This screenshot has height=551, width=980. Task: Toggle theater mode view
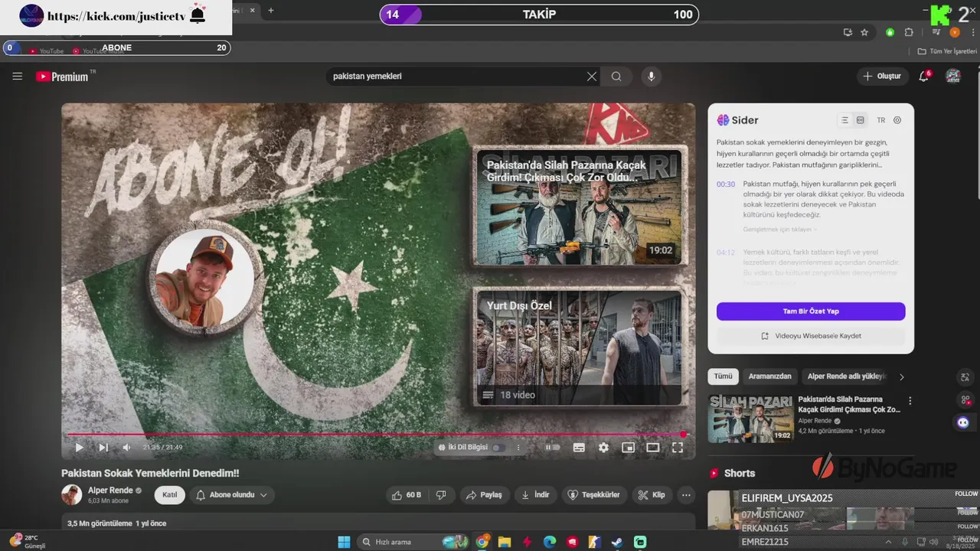tap(652, 447)
